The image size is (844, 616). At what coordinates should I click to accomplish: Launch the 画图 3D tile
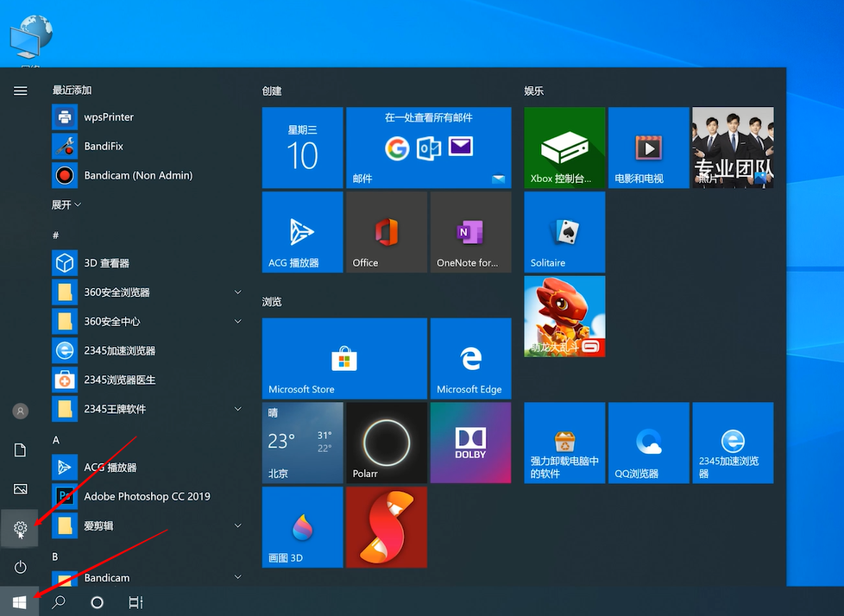[303, 527]
